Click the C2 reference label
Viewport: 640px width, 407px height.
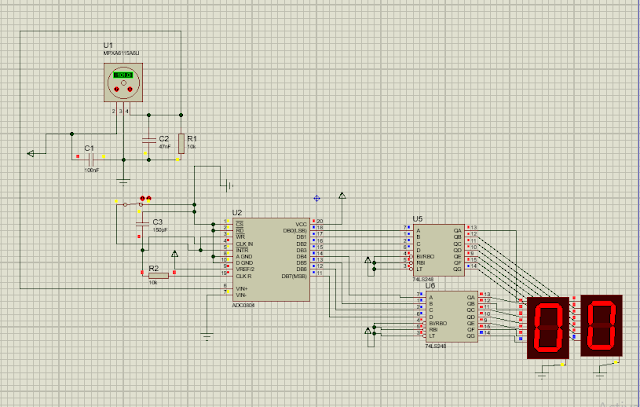tap(164, 138)
